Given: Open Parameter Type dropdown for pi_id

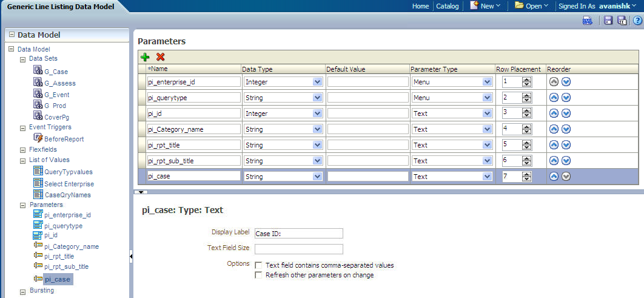Looking at the screenshot, I should (488, 113).
